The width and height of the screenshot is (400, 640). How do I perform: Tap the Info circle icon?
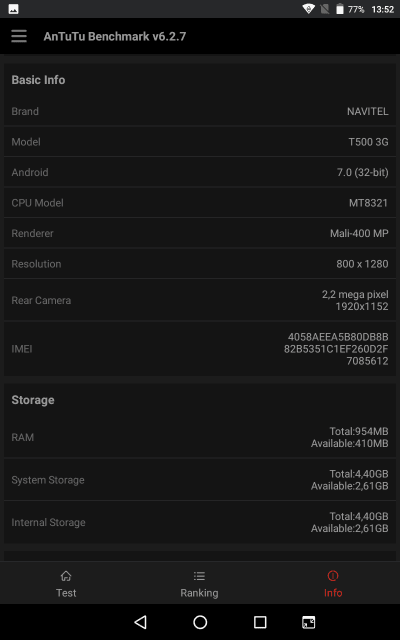pos(333,576)
